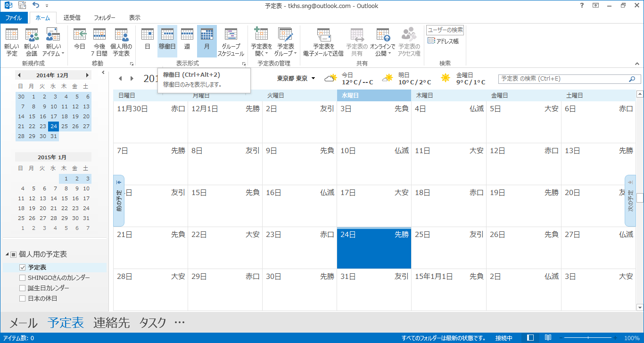Open the 予定表グループ dropdown
The width and height of the screenshot is (644, 343).
click(x=285, y=42)
